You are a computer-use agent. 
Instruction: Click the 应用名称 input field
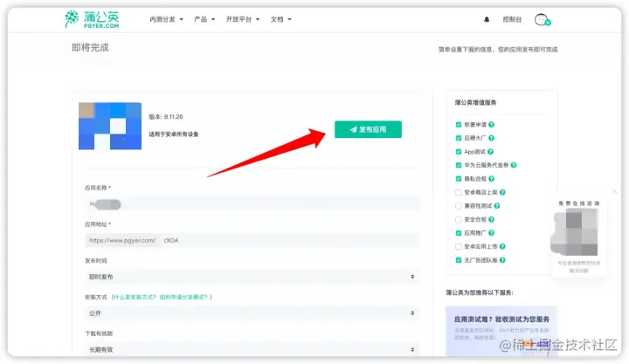252,204
